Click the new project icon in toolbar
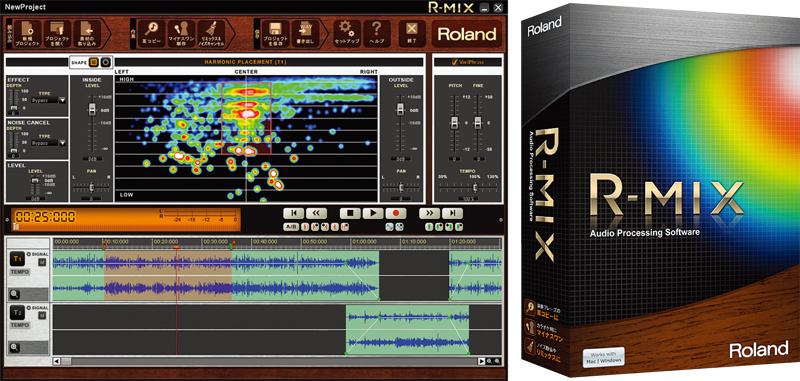The height and width of the screenshot is (381, 800). click(28, 34)
